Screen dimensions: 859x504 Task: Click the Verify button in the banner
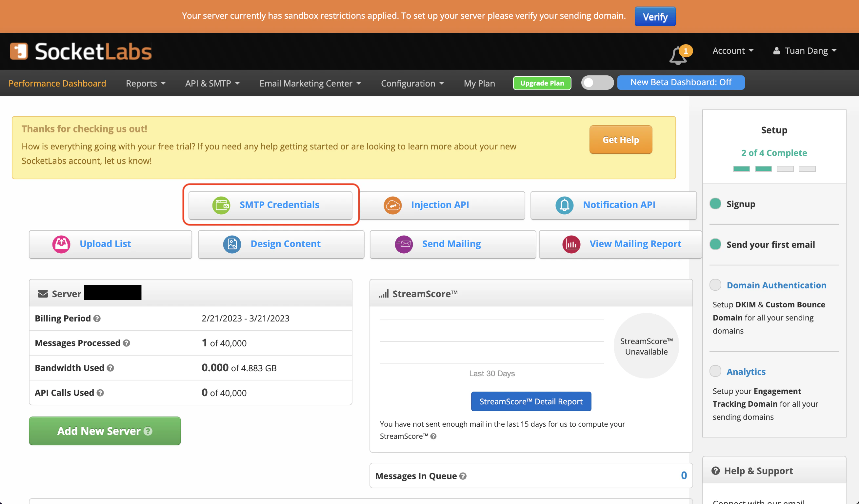[655, 16]
